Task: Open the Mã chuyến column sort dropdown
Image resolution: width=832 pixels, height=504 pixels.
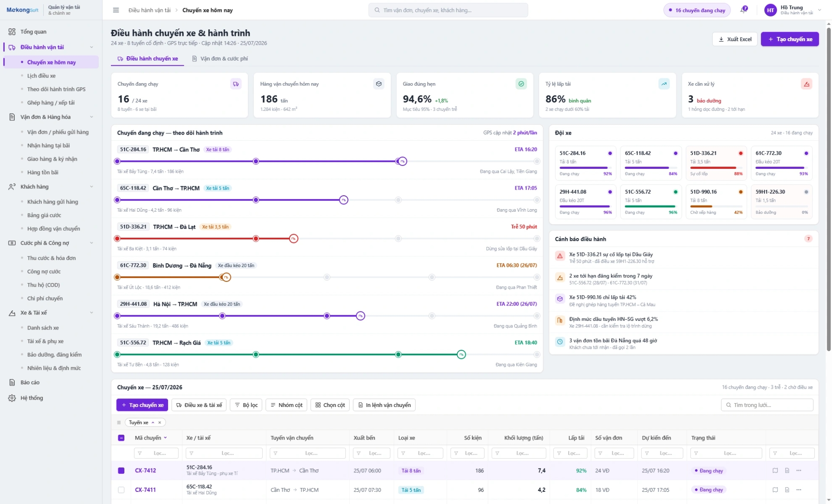Action: pos(166,438)
